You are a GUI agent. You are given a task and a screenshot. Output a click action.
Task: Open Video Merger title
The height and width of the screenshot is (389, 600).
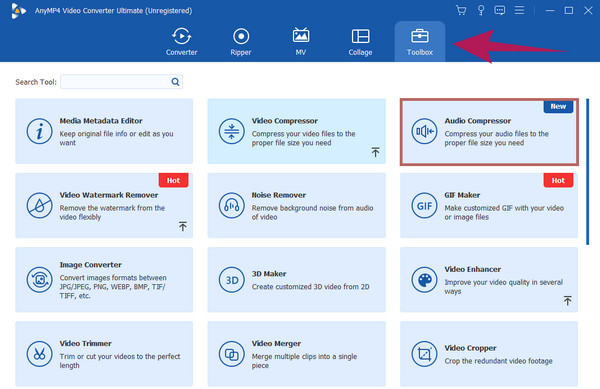tap(276, 343)
